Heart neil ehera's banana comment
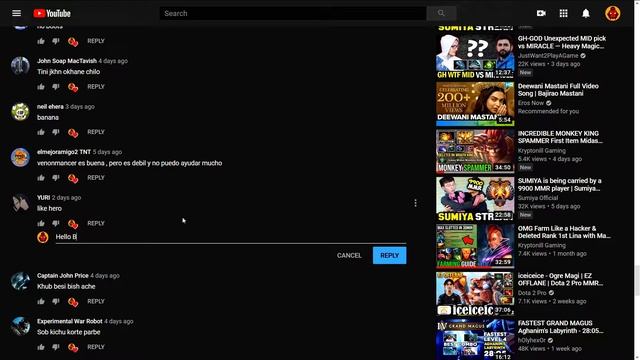Screen dimensions: 640x360 tap(73, 132)
